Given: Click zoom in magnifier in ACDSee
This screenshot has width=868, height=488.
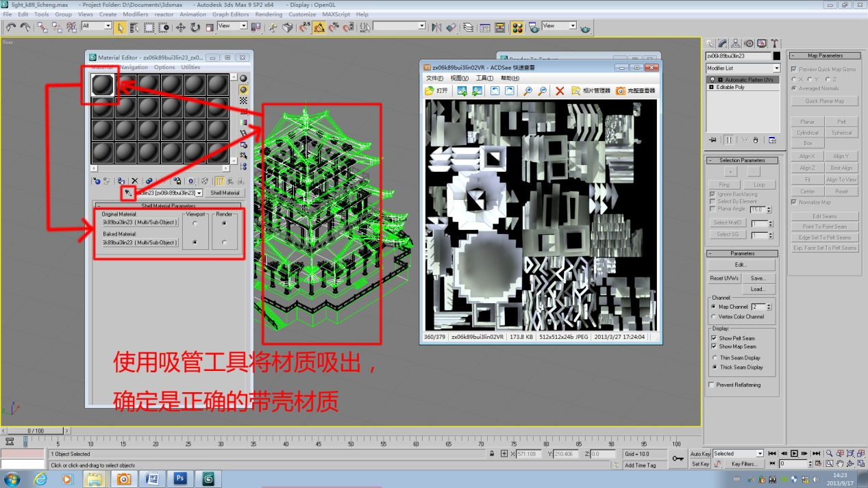Looking at the screenshot, I should click(x=528, y=90).
